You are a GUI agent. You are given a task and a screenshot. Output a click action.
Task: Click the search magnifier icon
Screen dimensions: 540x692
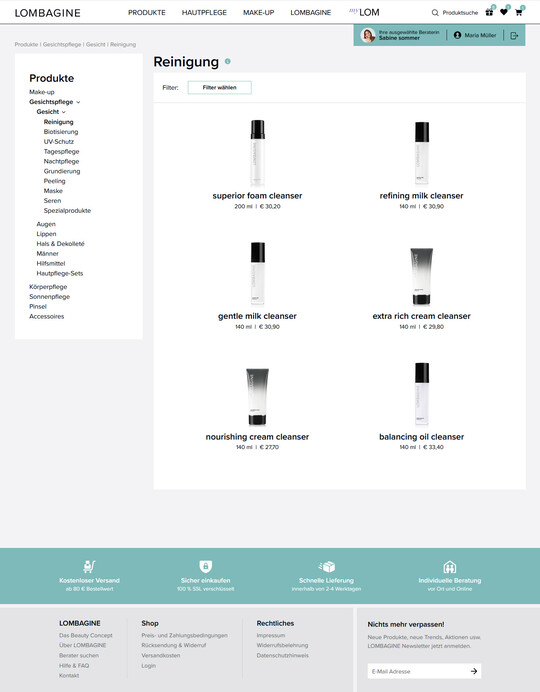point(435,13)
